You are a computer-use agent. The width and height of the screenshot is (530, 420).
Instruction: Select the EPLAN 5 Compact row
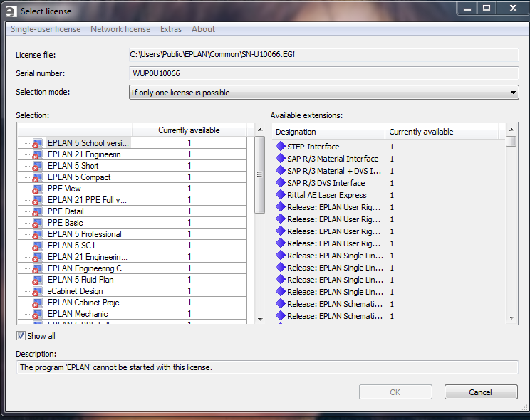[132, 177]
